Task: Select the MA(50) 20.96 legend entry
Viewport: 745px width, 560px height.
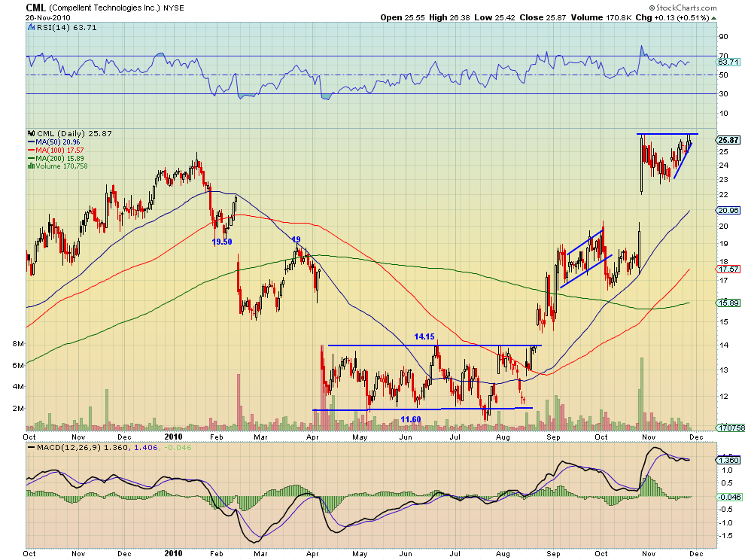Action: (58, 142)
